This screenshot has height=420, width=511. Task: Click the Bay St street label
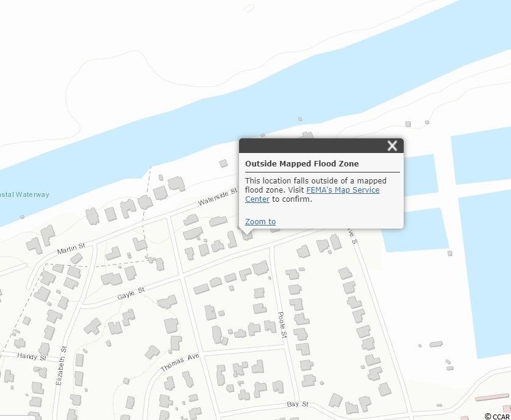click(298, 405)
